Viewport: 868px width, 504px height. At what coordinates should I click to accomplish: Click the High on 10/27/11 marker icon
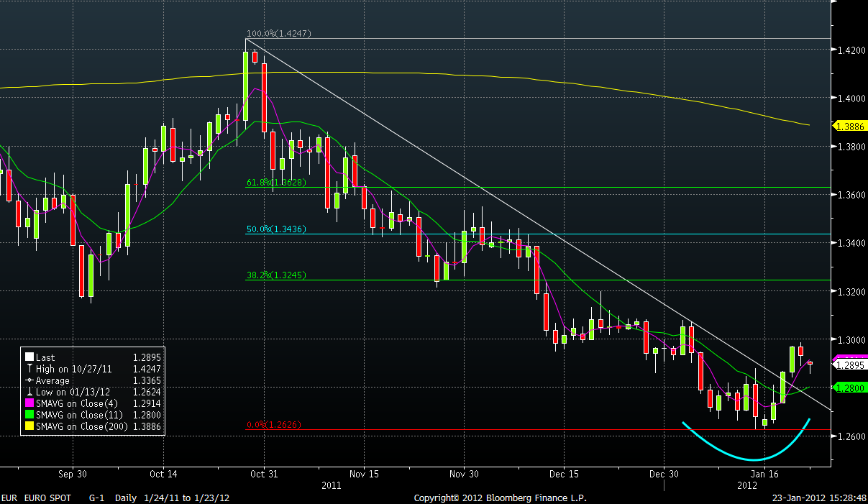(x=28, y=369)
